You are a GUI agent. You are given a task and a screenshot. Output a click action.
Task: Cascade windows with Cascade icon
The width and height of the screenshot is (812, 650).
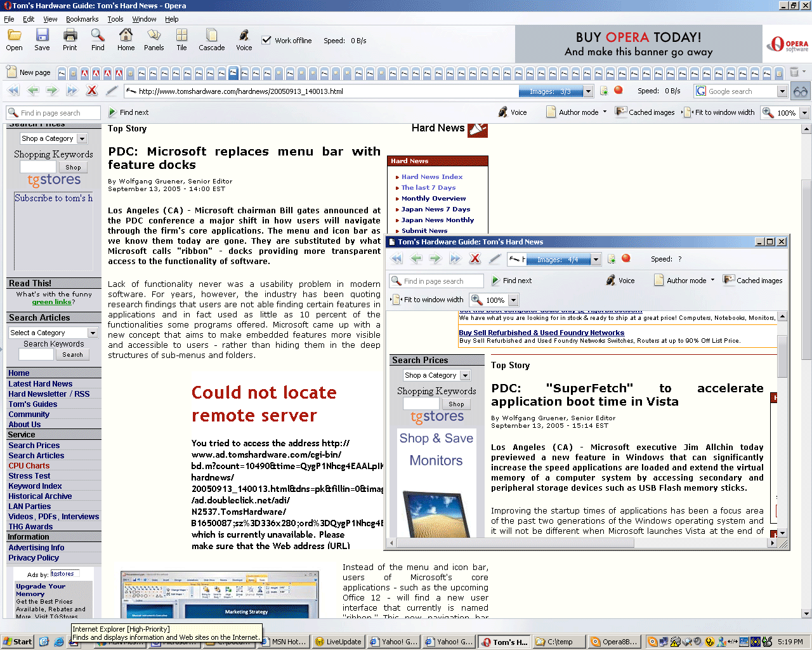click(x=212, y=39)
